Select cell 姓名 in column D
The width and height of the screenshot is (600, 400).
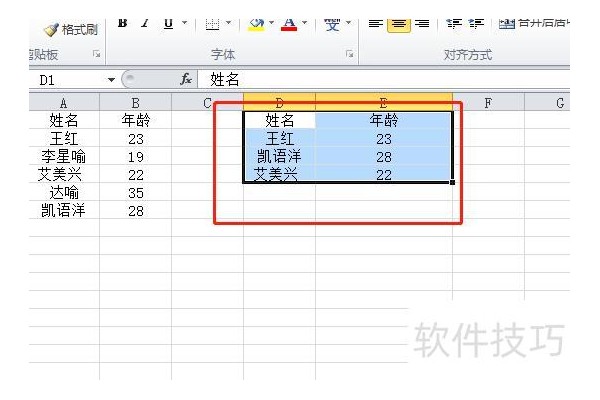(279, 120)
